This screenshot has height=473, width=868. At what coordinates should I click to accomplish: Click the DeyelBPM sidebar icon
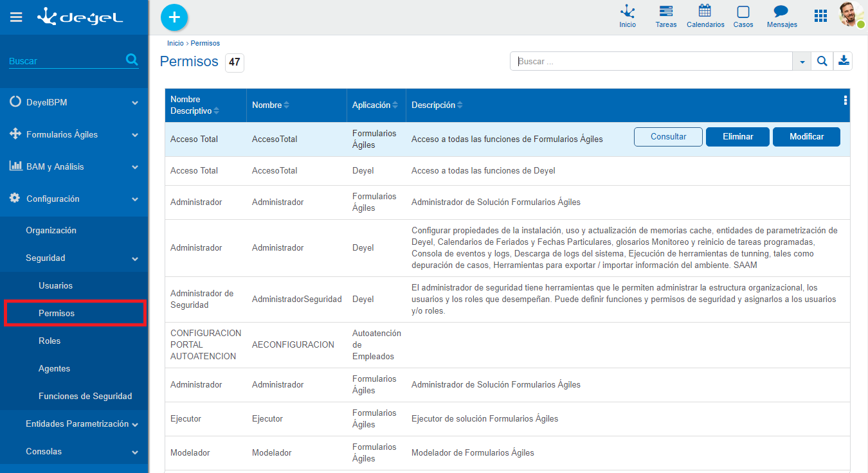(x=15, y=102)
